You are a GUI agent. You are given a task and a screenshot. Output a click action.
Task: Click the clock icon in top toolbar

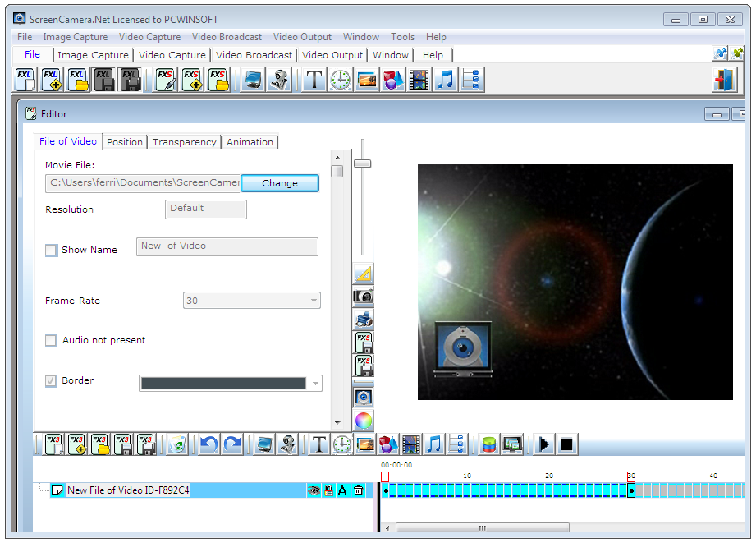click(x=341, y=80)
